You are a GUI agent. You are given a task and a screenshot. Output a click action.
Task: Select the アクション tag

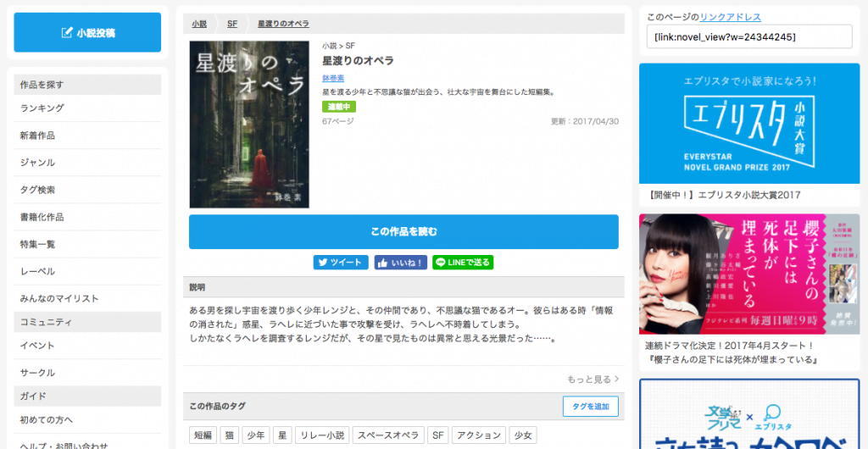point(479,435)
